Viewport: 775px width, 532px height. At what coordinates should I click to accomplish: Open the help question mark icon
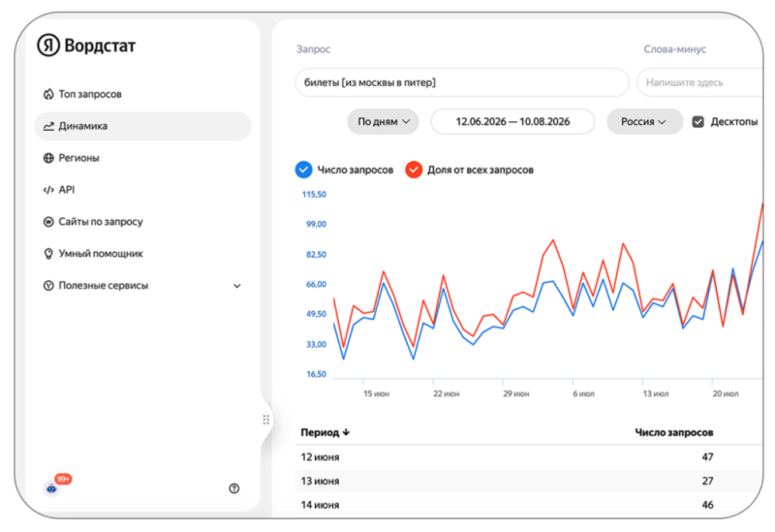[234, 488]
